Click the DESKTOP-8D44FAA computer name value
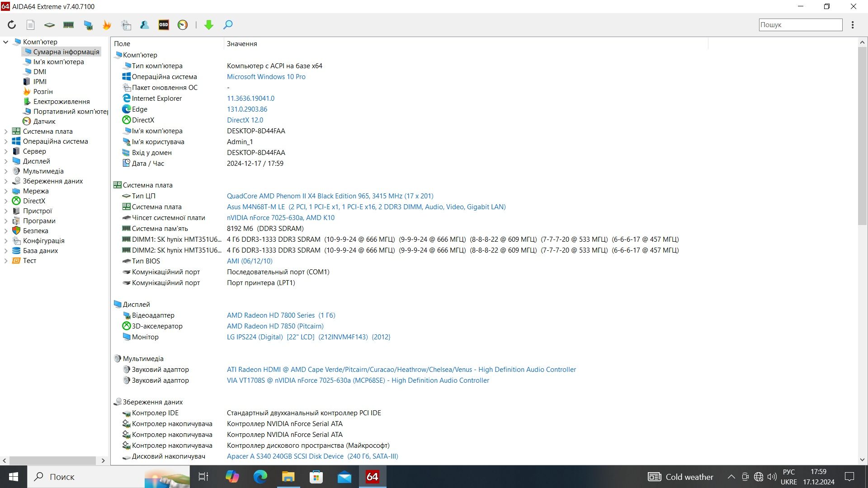The width and height of the screenshot is (868, 488). click(x=256, y=131)
